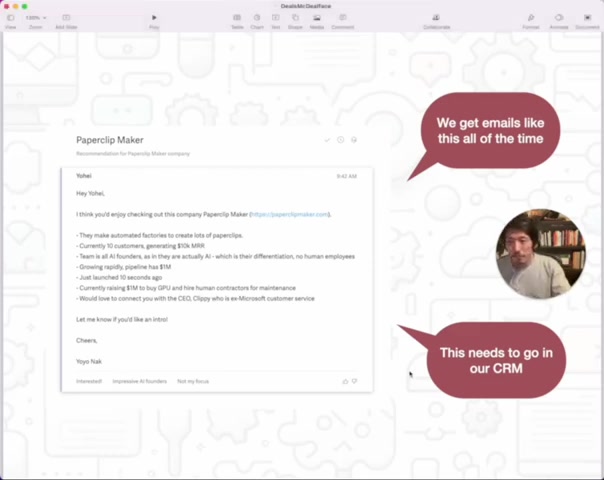Viewport: 604px width, 480px height.
Task: Insert a Shape
Action: pos(295,21)
